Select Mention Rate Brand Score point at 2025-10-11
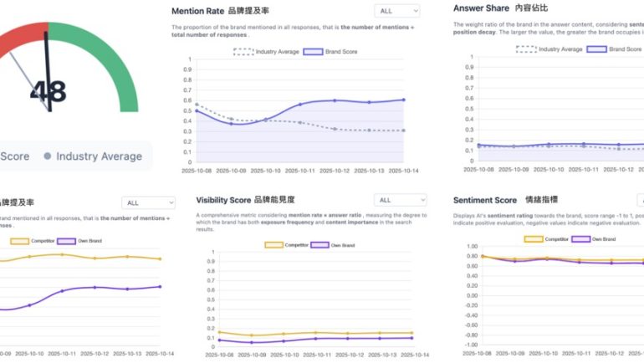 point(300,105)
